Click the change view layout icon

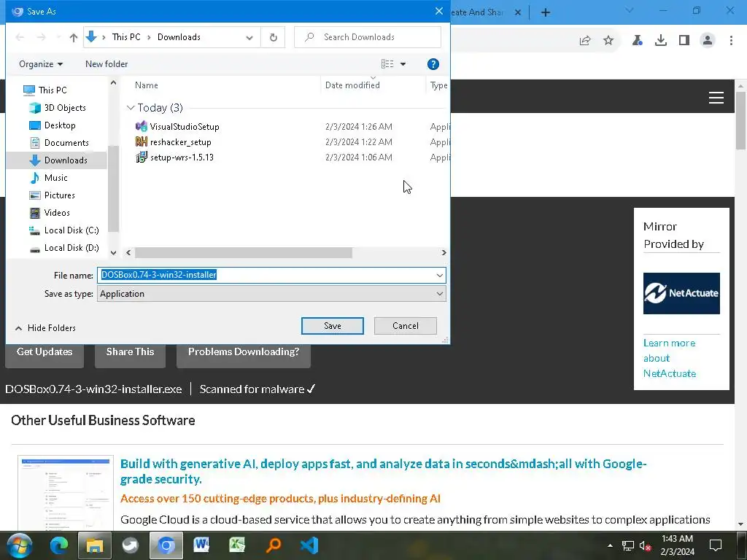[x=387, y=64]
